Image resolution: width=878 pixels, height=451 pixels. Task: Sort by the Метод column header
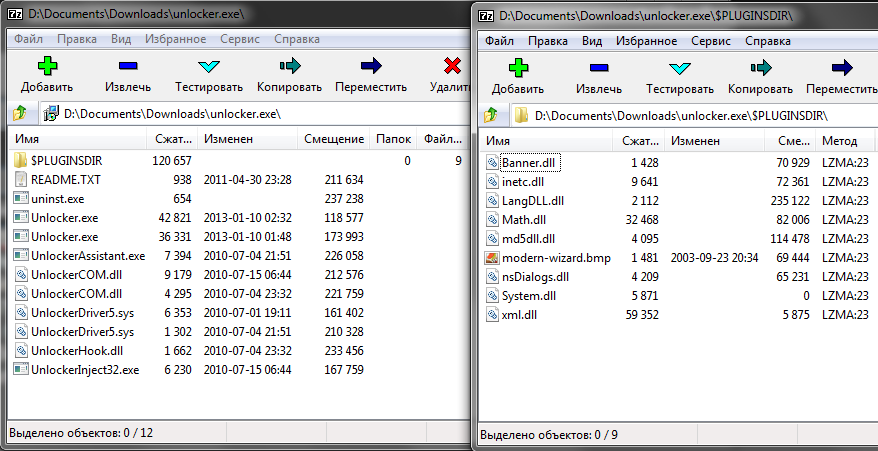coord(840,141)
